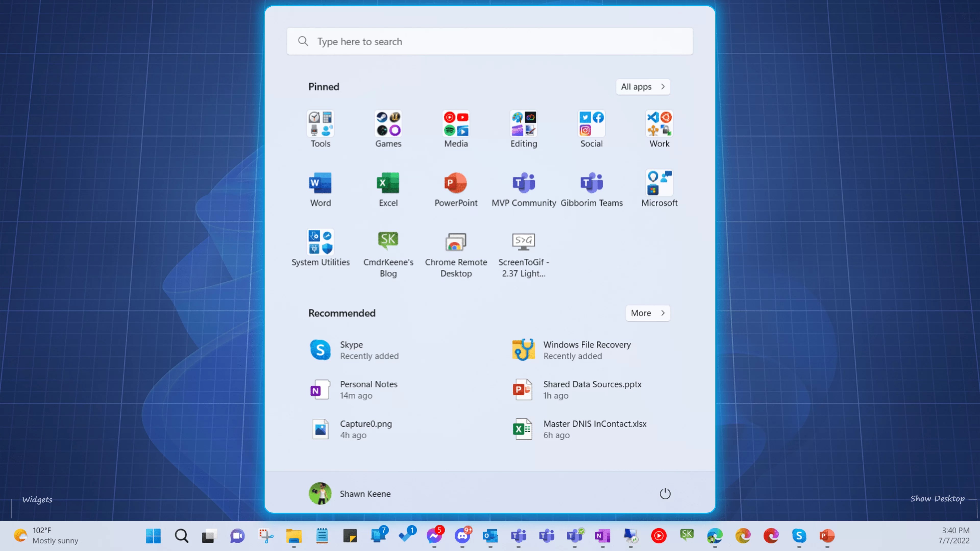Viewport: 980px width, 551px height.
Task: Open File Explorer on taskbar
Action: pyautogui.click(x=293, y=536)
